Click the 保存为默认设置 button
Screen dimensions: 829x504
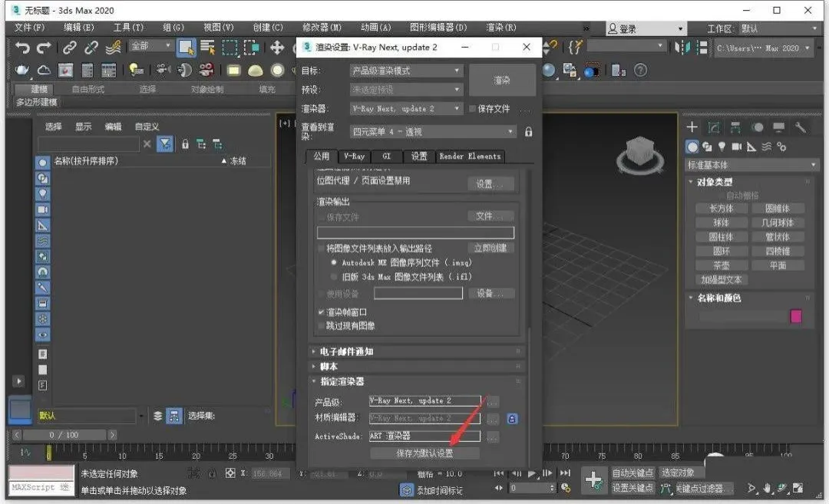[424, 453]
